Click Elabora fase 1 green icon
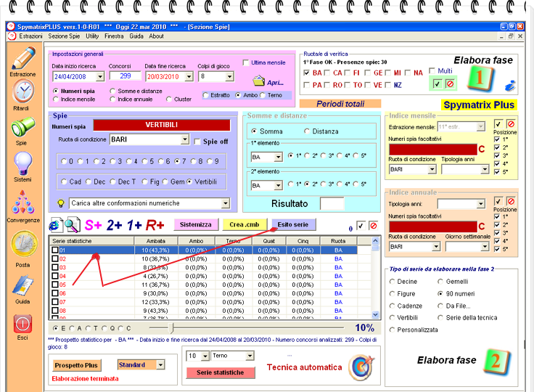The image size is (534, 392). (x=480, y=78)
